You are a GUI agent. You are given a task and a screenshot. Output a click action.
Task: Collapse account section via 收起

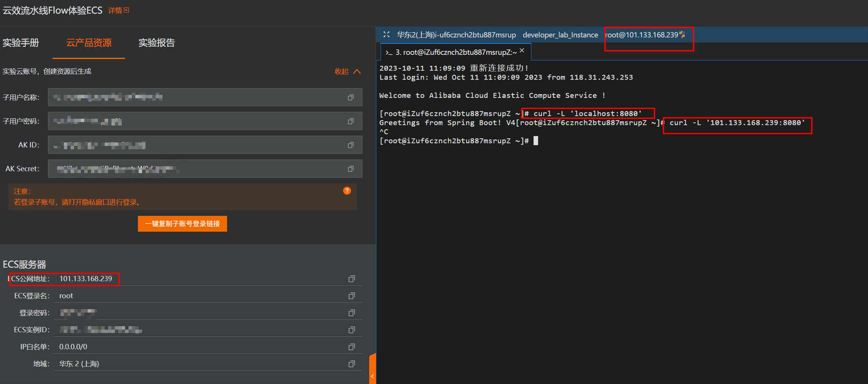click(x=347, y=71)
